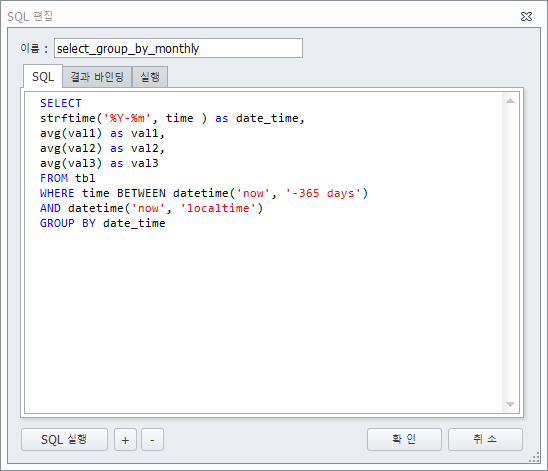Click the 'avg(val2) as val2,' line
Screen dimensions: 548x471
point(102,148)
